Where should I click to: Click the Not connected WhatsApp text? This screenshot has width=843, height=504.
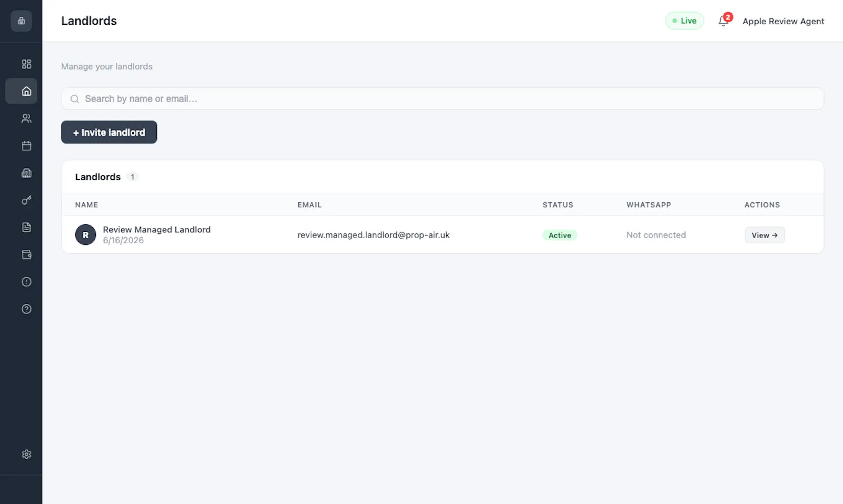(656, 235)
